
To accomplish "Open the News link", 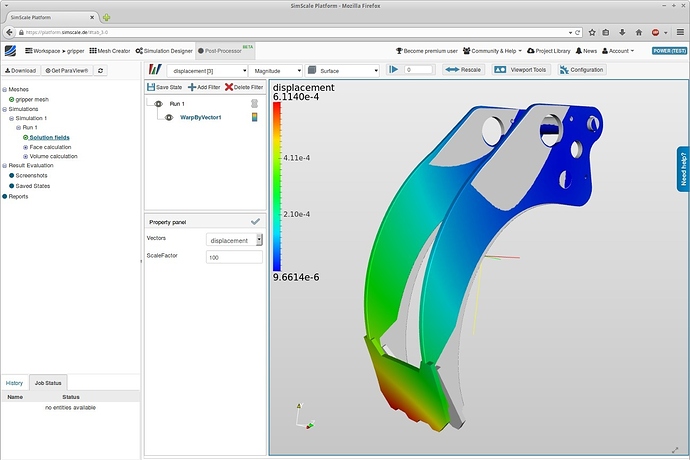I will [586, 51].
